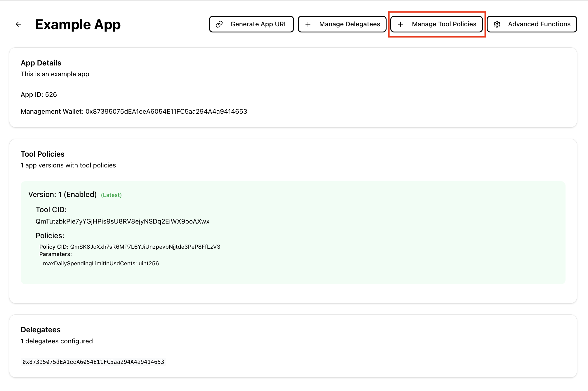Click the 'Tool CID:' label
The width and height of the screenshot is (588, 391).
pyautogui.click(x=51, y=210)
